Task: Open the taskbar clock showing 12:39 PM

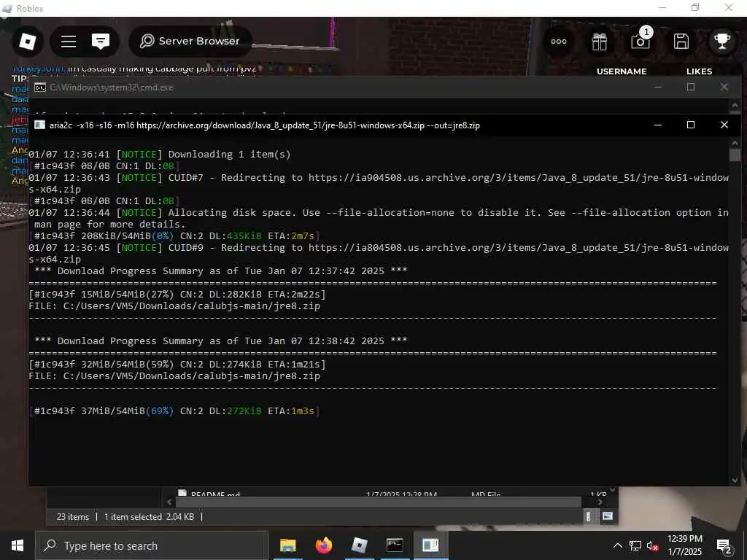Action: (x=684, y=545)
